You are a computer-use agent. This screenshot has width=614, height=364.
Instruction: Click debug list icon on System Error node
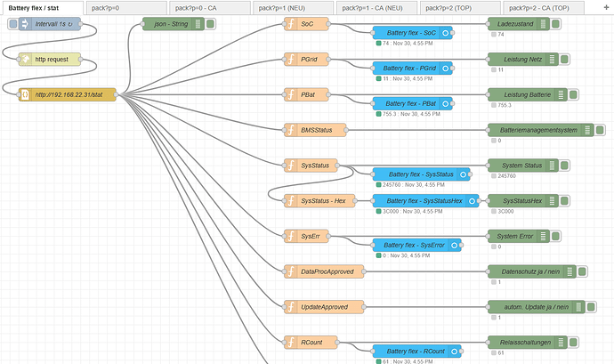(x=550, y=236)
